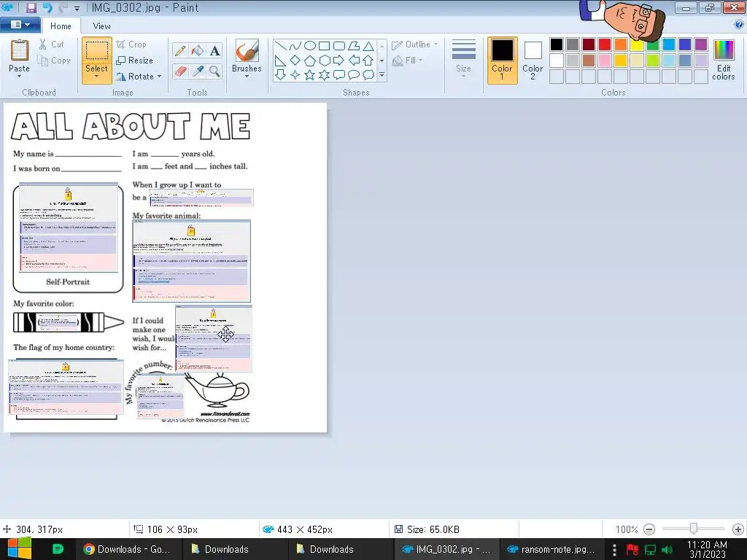Expand the Select options dropdown
747x560 pixels.
pos(97,77)
